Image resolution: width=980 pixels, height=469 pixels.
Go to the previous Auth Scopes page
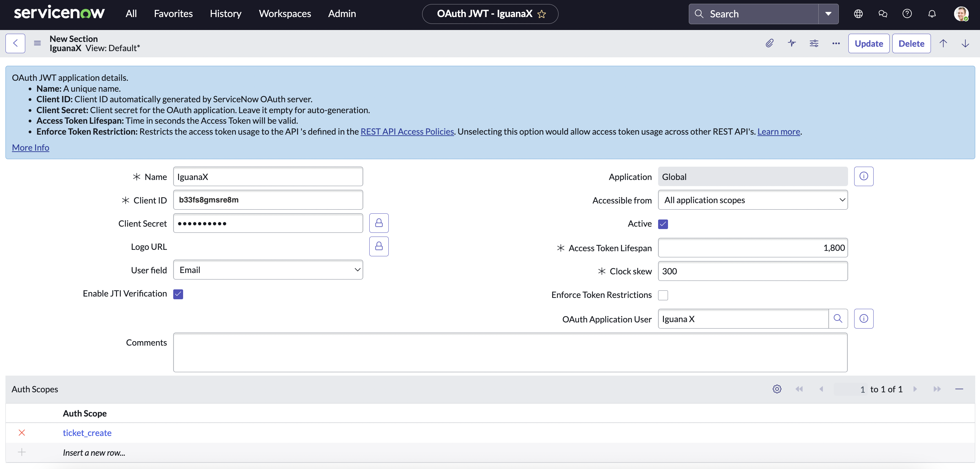(x=821, y=389)
